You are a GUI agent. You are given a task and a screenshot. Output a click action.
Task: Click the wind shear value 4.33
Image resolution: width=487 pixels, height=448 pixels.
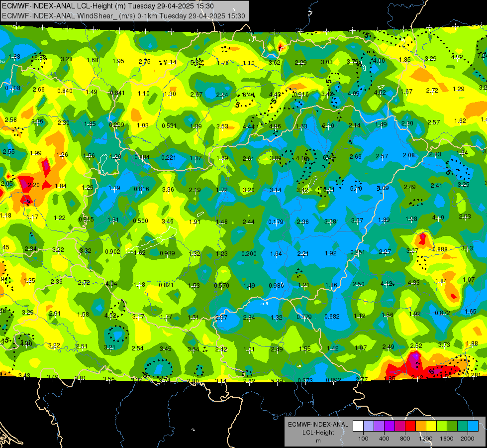coord(413,282)
